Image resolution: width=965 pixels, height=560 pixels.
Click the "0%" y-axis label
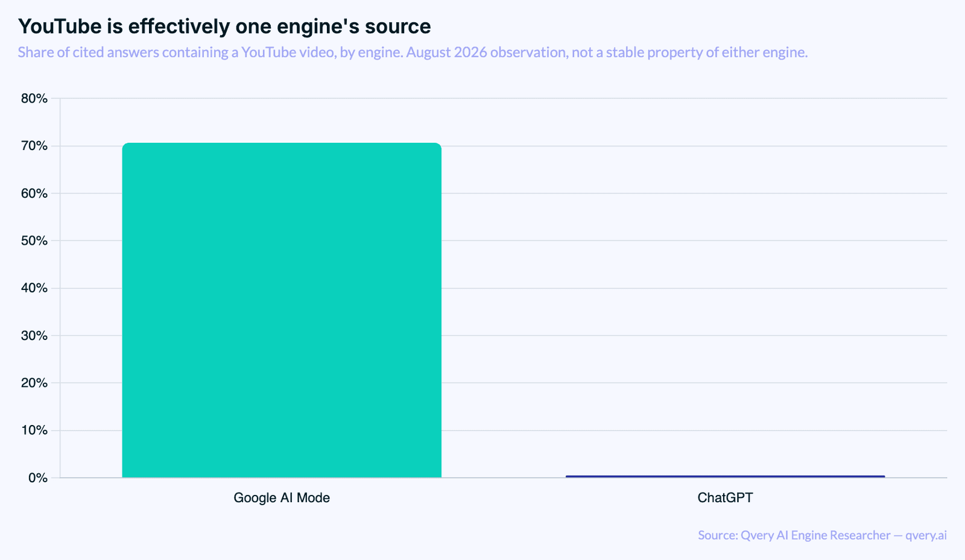point(37,478)
